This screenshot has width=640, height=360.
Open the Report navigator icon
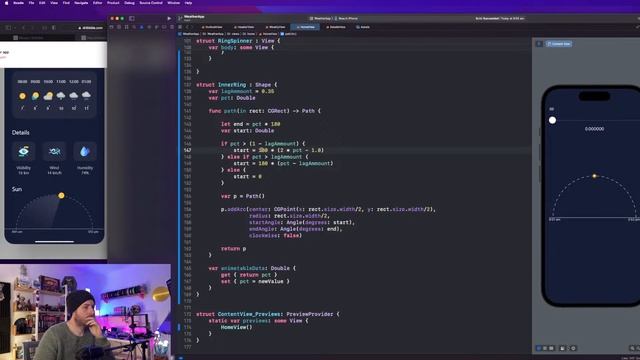[x=172, y=27]
